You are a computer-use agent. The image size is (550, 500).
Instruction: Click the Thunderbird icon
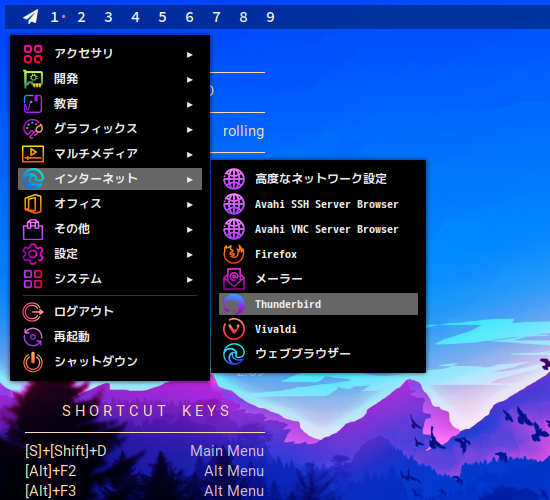(234, 304)
